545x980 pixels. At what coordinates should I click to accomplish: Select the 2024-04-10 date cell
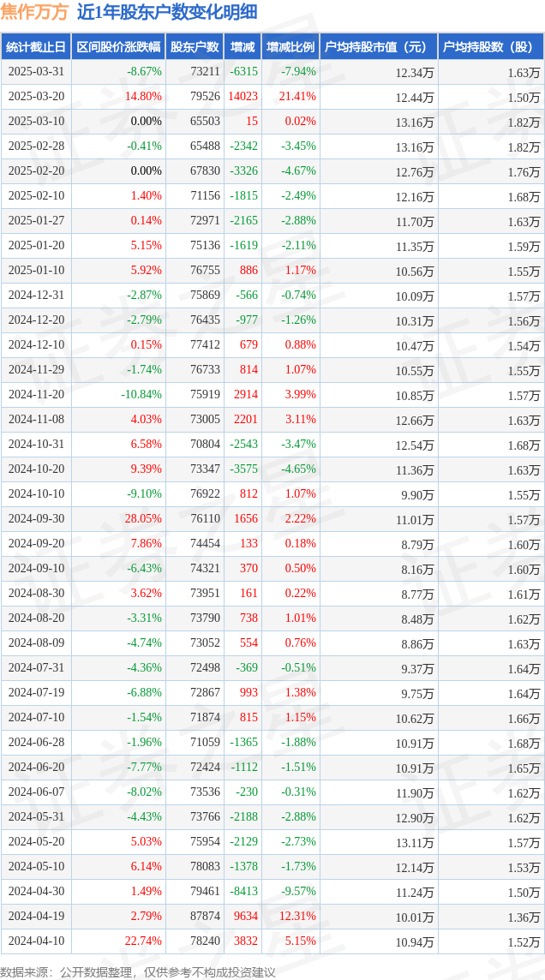(36, 940)
